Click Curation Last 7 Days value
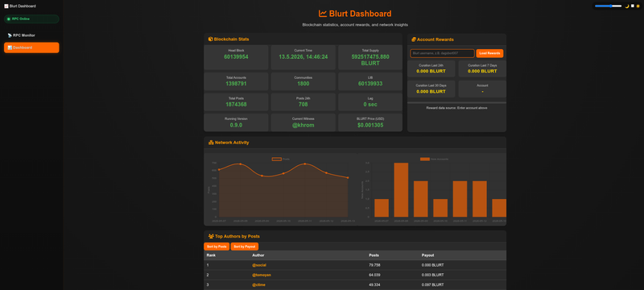644x290 pixels. [482, 71]
